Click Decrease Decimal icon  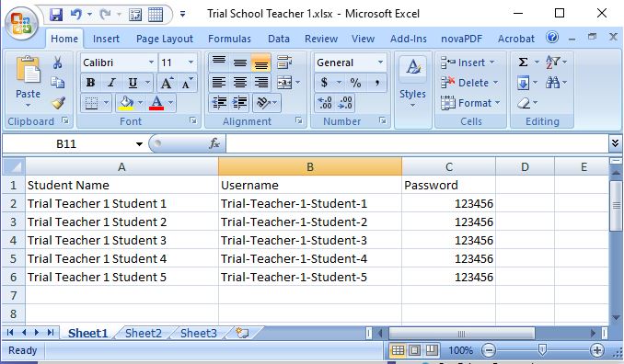[x=345, y=103]
